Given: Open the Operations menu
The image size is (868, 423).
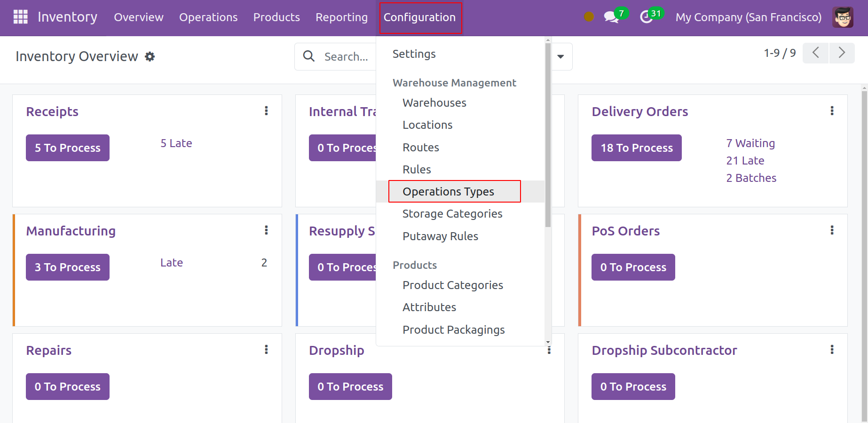Looking at the screenshot, I should (x=208, y=17).
